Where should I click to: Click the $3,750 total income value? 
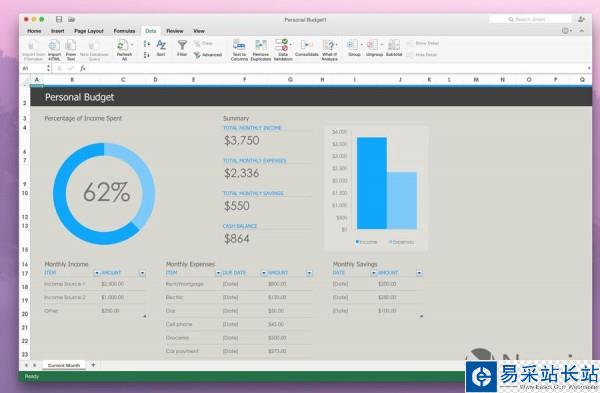coord(241,140)
